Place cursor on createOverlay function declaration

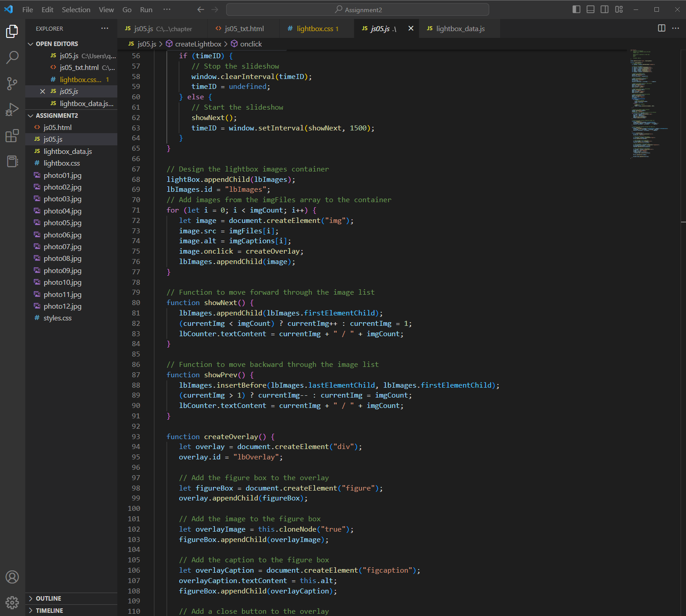tap(231, 436)
